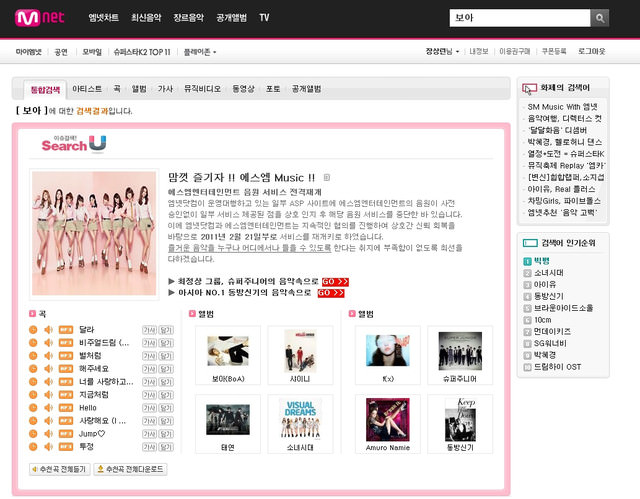Download MP3 of 해주세요
The height and width of the screenshot is (499, 640).
pos(66,369)
